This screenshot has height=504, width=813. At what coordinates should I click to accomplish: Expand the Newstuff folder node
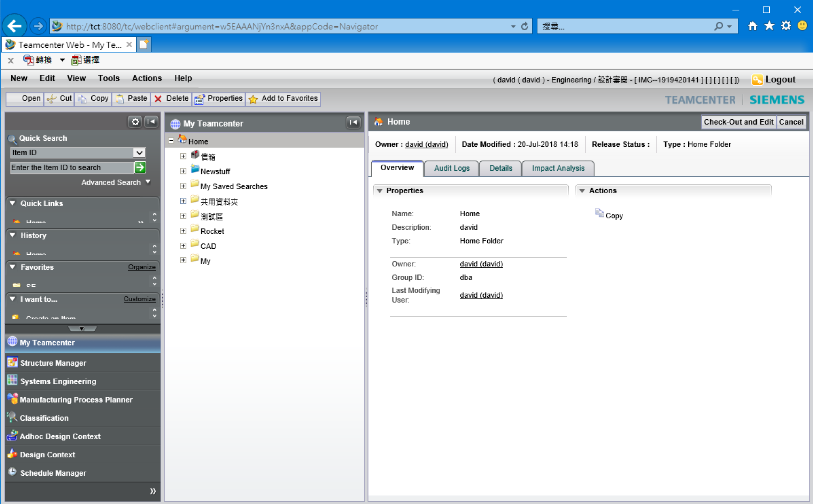pos(183,171)
